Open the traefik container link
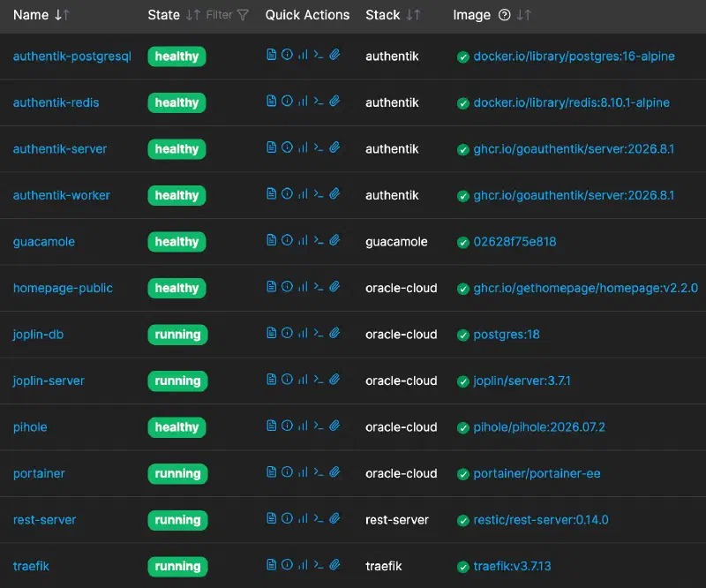Image resolution: width=706 pixels, height=588 pixels. click(31, 567)
